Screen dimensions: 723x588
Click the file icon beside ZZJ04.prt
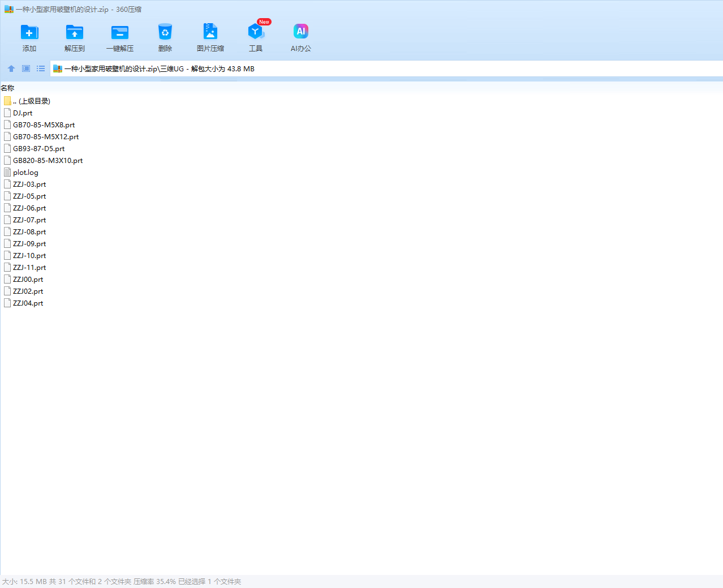click(x=7, y=303)
